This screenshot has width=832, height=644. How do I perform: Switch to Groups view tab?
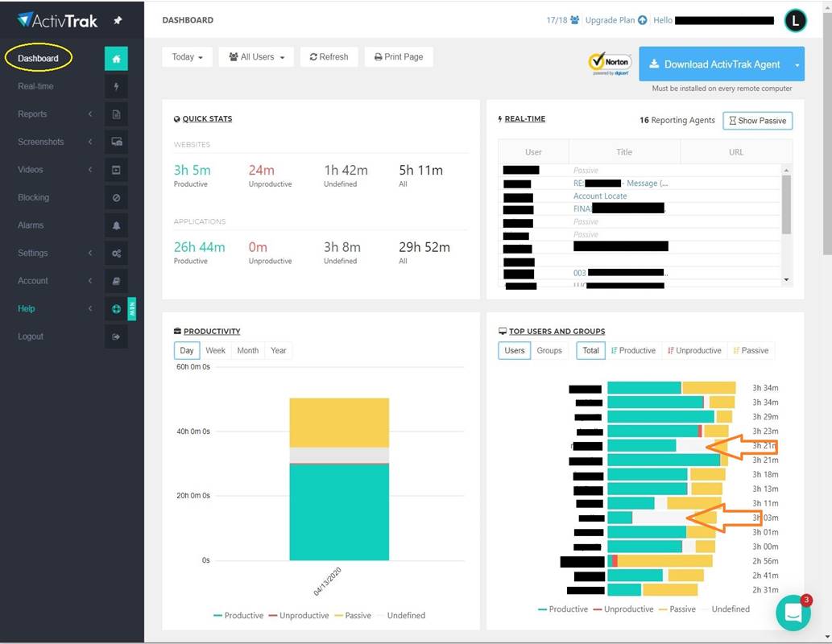coord(549,351)
